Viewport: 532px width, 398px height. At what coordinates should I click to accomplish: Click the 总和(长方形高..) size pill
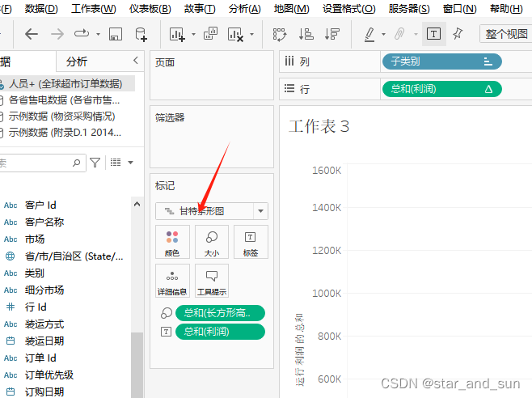[220, 313]
